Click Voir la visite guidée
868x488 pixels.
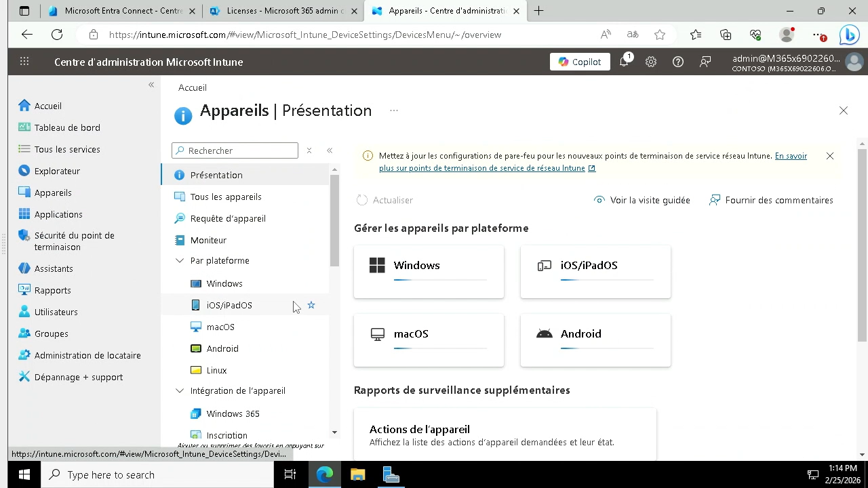[642, 200]
